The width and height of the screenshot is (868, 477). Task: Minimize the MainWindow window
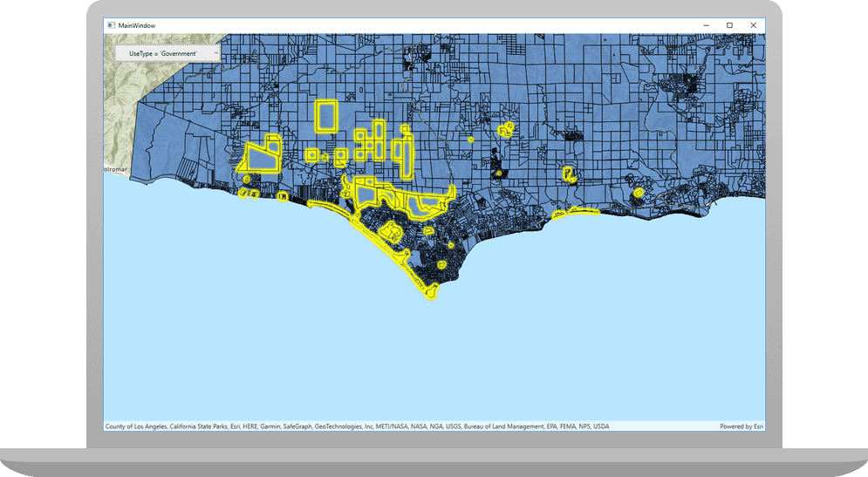pyautogui.click(x=707, y=25)
